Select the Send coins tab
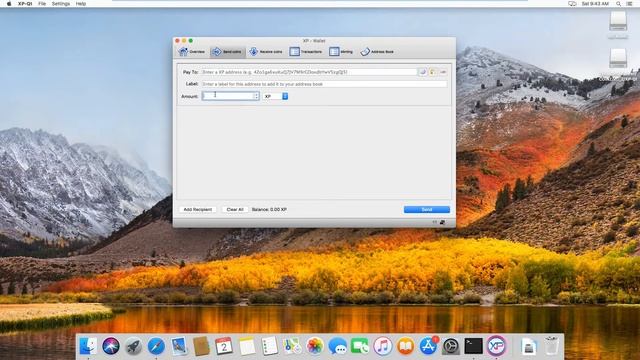Screen dimensions: 640x360 coord(228,52)
